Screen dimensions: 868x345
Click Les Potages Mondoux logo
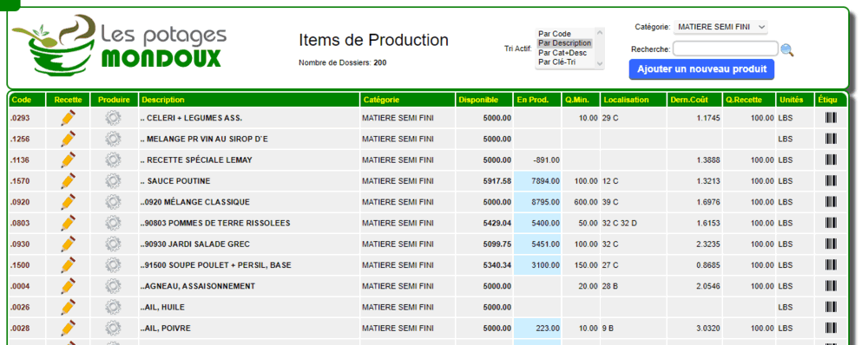pos(120,45)
